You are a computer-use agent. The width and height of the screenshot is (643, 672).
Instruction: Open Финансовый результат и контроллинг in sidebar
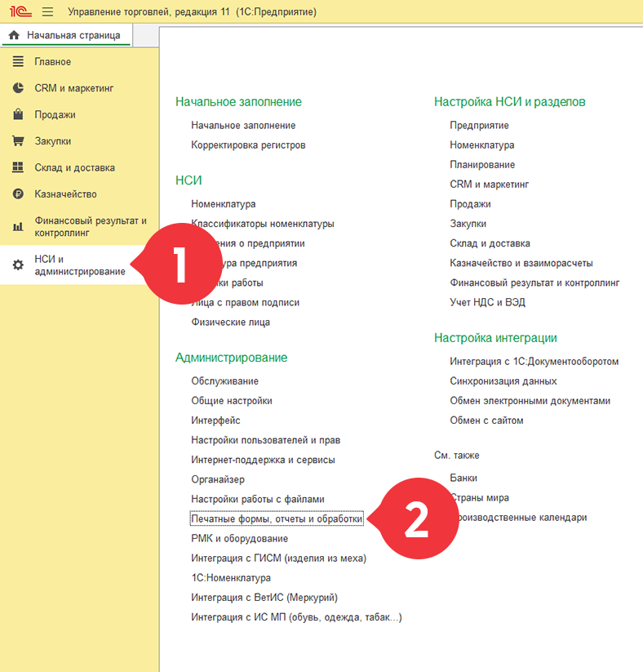pos(91,227)
